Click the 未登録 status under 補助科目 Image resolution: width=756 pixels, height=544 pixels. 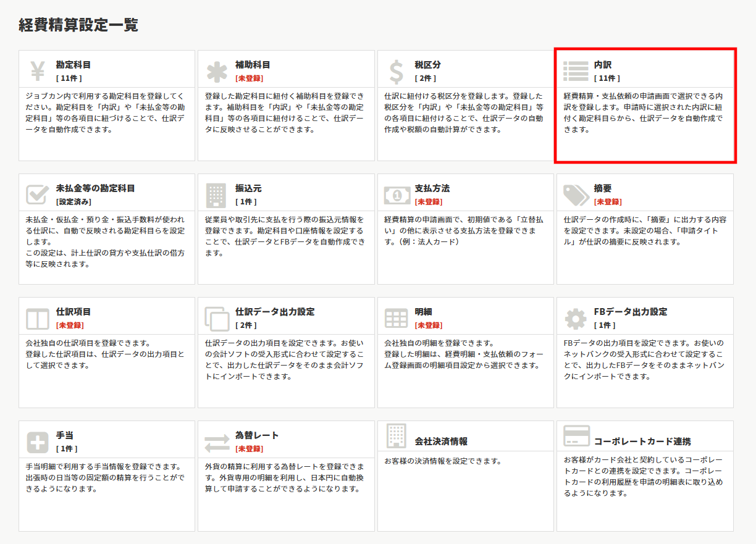[249, 78]
